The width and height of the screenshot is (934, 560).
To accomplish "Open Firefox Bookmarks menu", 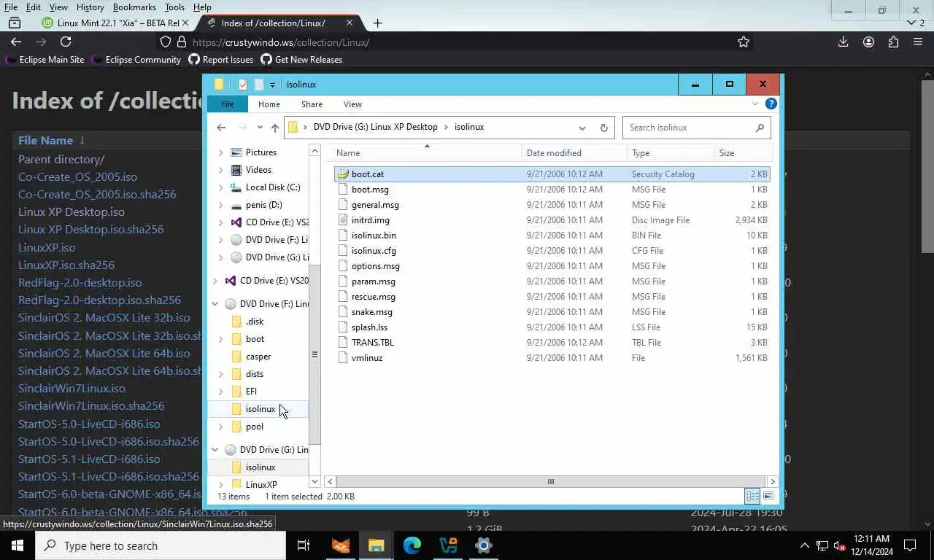I will [134, 7].
